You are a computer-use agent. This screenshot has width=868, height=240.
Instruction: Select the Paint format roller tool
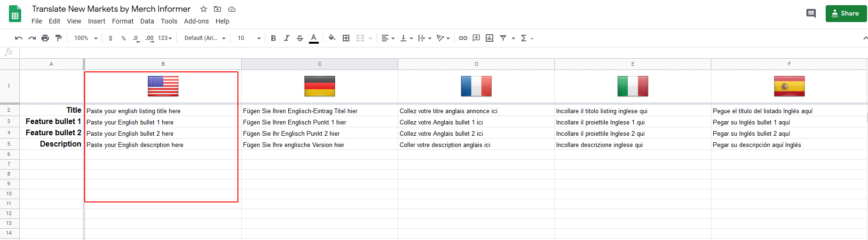coord(58,38)
